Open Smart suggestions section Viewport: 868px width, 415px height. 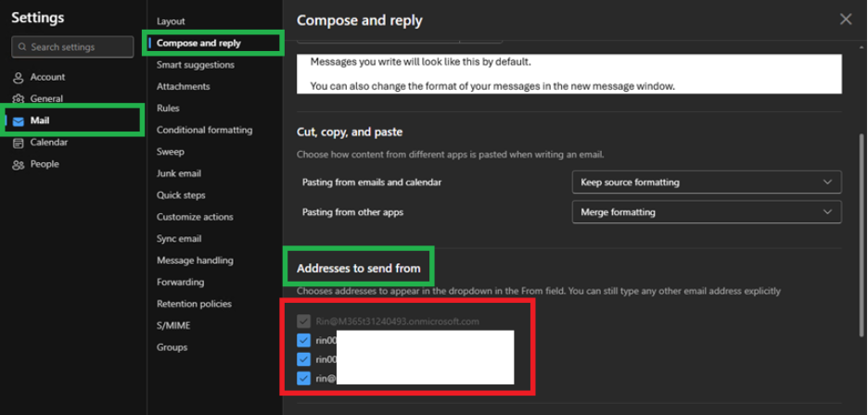click(196, 65)
